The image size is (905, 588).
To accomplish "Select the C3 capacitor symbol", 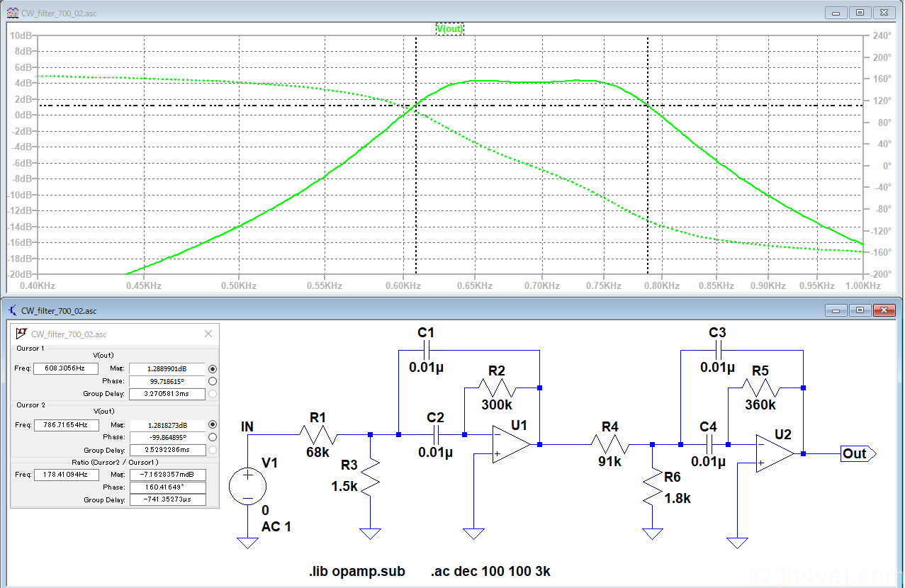I will 718,350.
